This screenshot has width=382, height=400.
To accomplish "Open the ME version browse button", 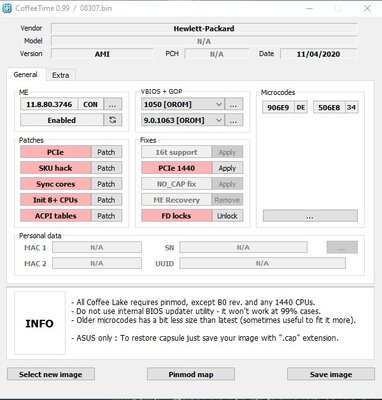I will 113,104.
